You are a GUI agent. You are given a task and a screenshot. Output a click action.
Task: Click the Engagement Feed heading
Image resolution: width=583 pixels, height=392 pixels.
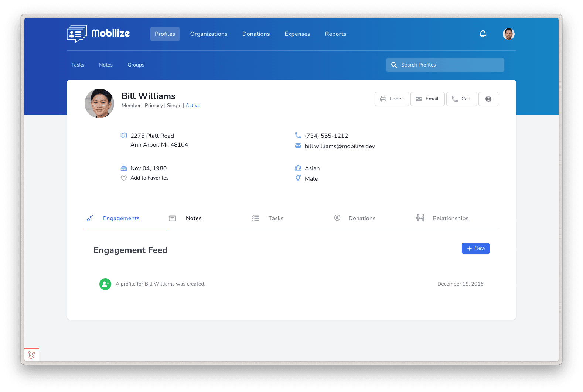coord(130,250)
